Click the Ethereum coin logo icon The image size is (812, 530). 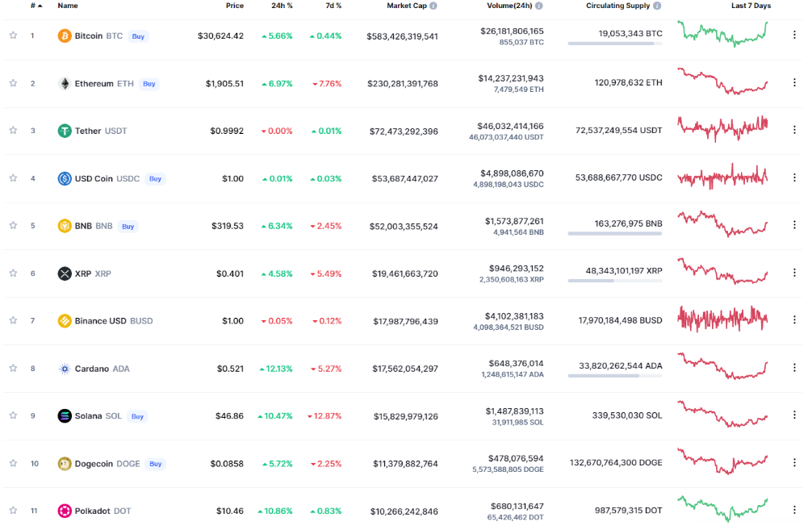(65, 84)
